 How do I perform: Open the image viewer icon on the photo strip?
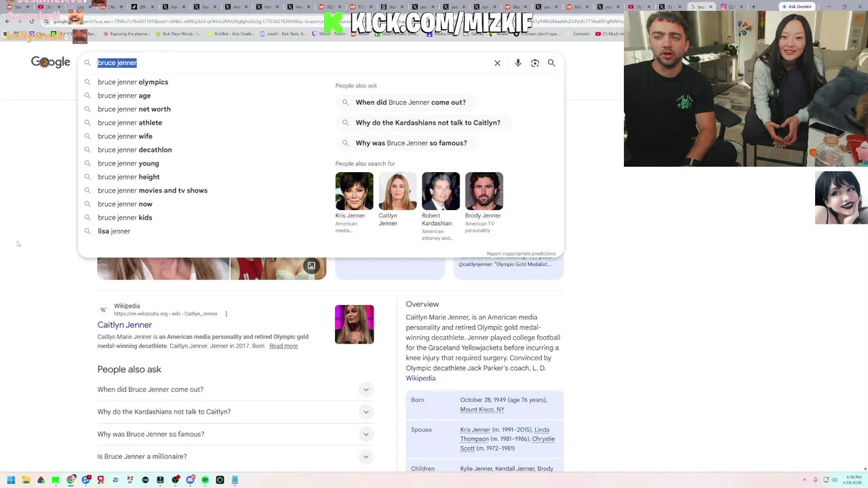[x=311, y=266]
